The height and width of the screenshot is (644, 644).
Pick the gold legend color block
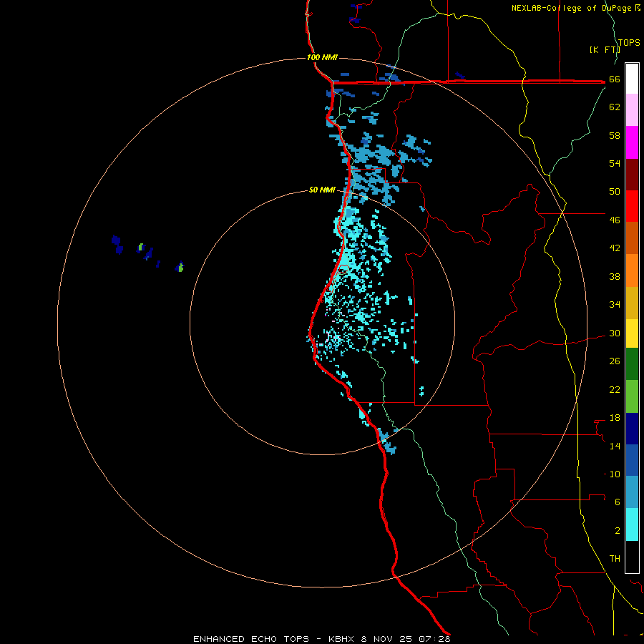[632, 303]
